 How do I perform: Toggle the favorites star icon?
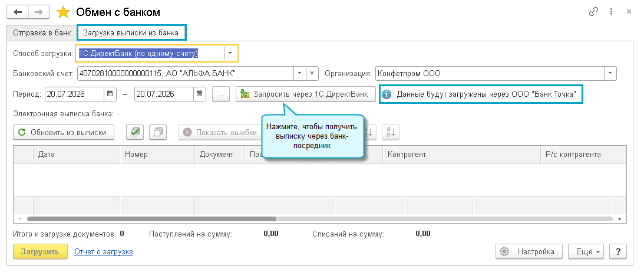point(63,12)
